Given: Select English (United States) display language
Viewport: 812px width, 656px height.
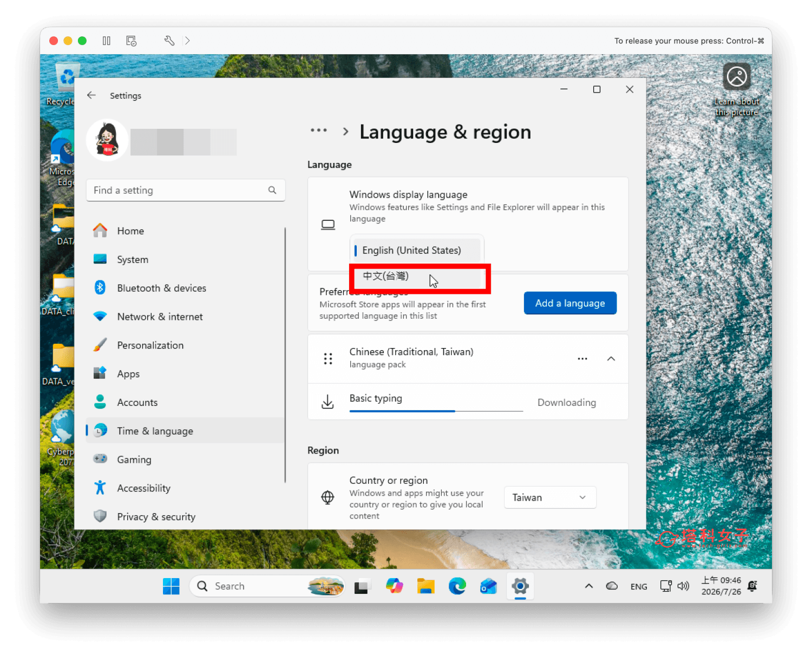Looking at the screenshot, I should 417,250.
